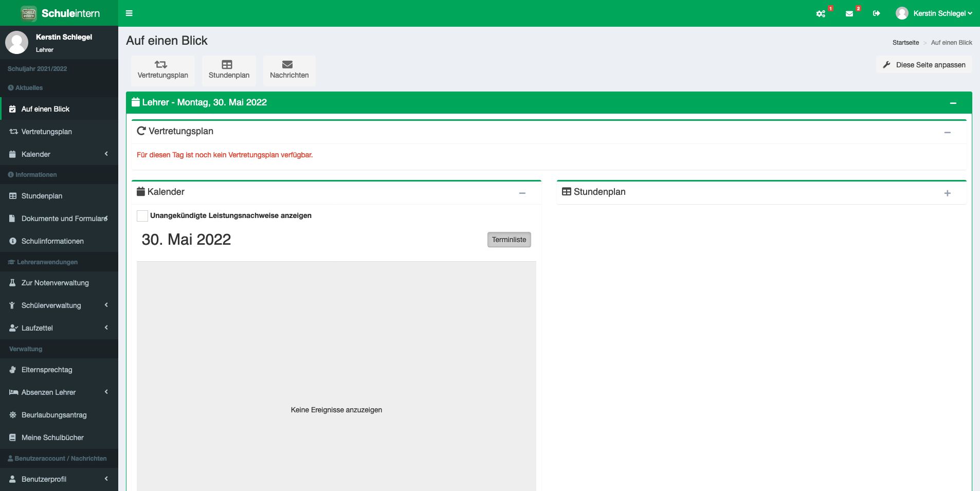The height and width of the screenshot is (491, 980).
Task: Collapse the Lehrer Montag panel
Action: [953, 103]
